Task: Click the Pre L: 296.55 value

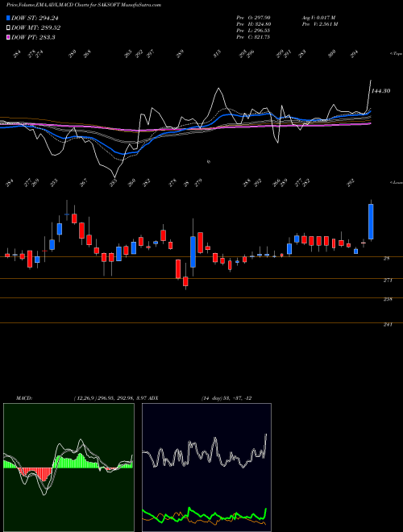Action: point(253,31)
